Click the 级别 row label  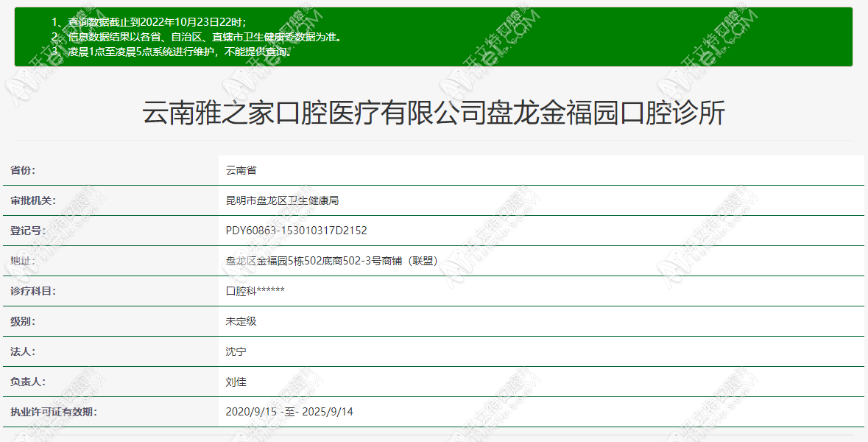tap(23, 321)
